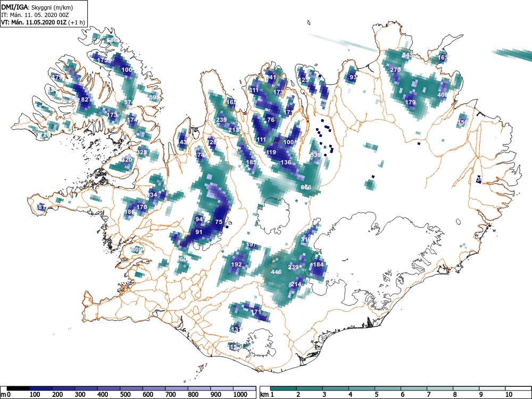Click the 134 visibility value on the map
This screenshot has width=532, height=399.
click(x=152, y=195)
